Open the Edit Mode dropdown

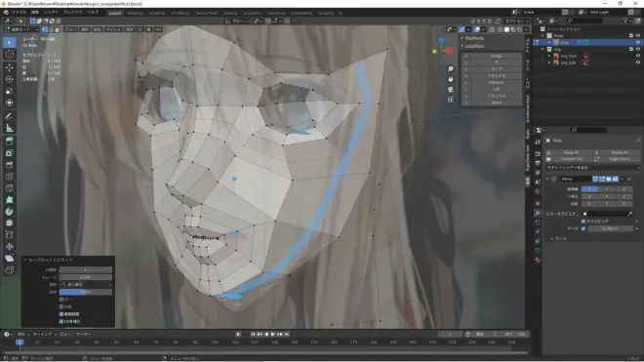point(21,29)
